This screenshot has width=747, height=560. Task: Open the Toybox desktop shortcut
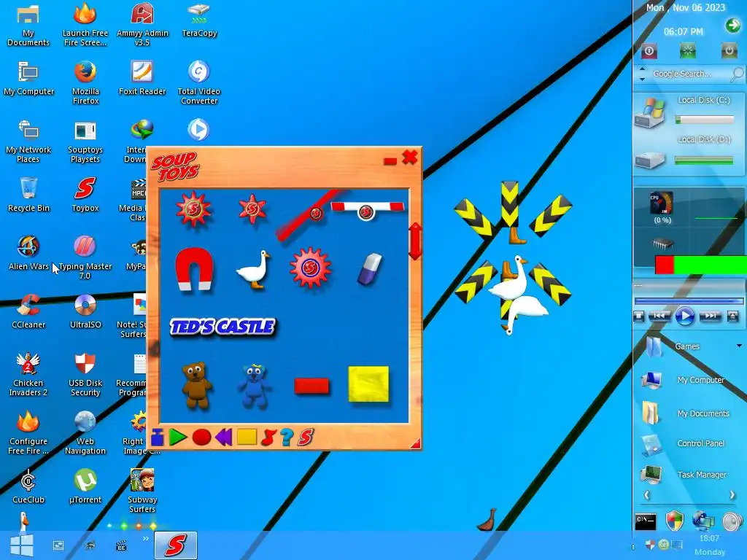pos(85,195)
